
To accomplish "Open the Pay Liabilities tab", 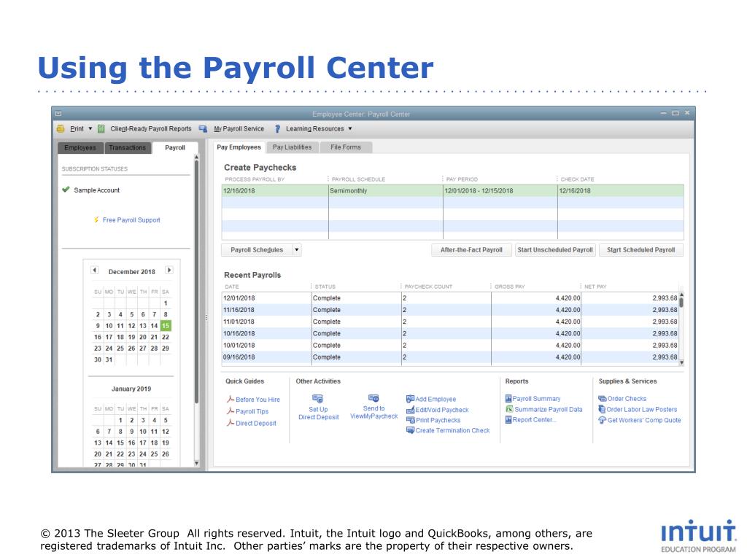I will tap(292, 147).
